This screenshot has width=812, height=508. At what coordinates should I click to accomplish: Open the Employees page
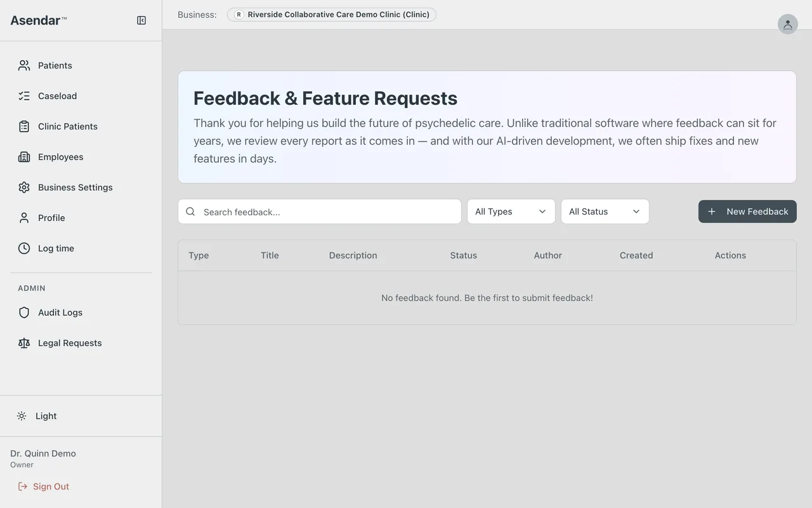point(81,157)
